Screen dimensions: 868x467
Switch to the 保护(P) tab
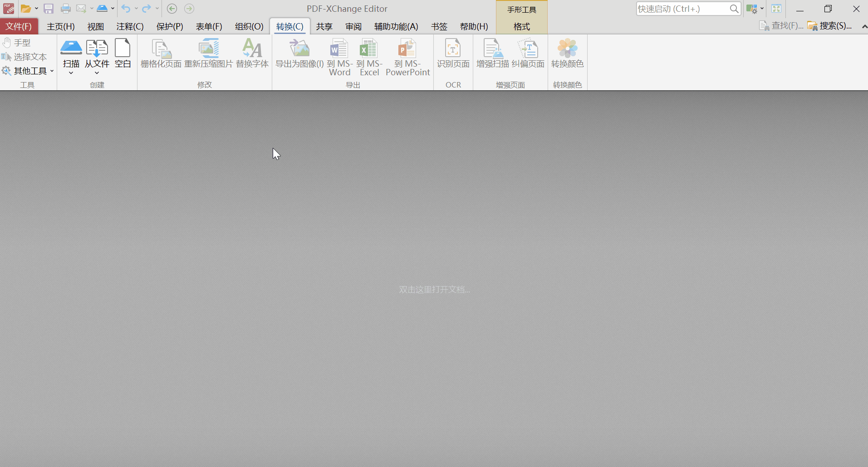(x=170, y=26)
